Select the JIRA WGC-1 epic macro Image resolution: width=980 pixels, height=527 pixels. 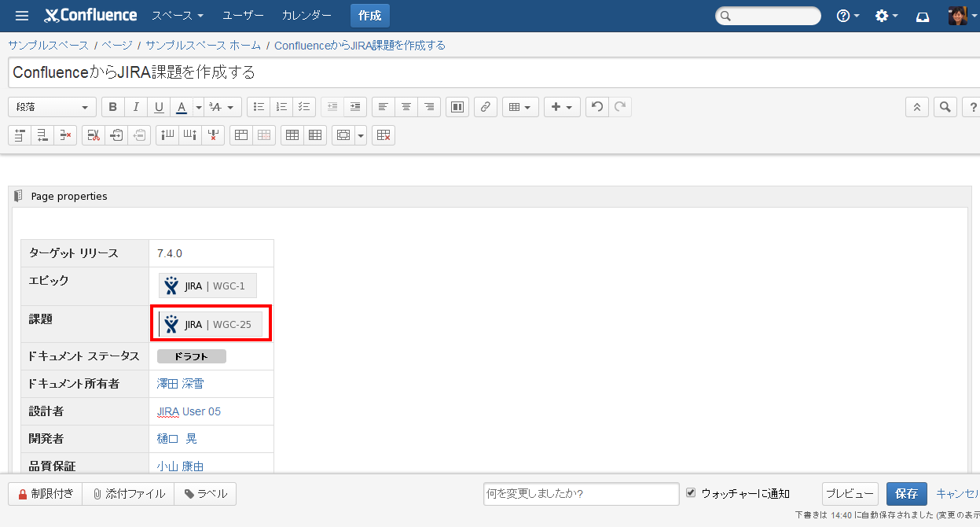207,286
